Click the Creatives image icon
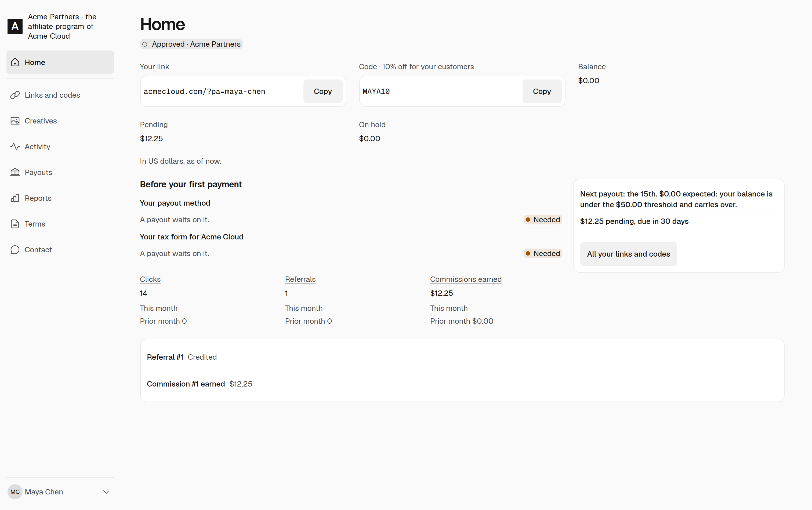This screenshot has height=510, width=812. pyautogui.click(x=15, y=121)
